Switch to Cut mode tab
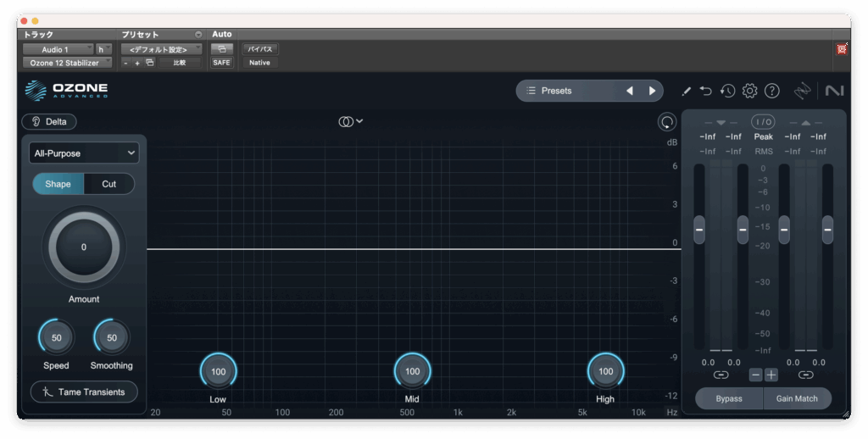The width and height of the screenshot is (868, 439). 108,184
